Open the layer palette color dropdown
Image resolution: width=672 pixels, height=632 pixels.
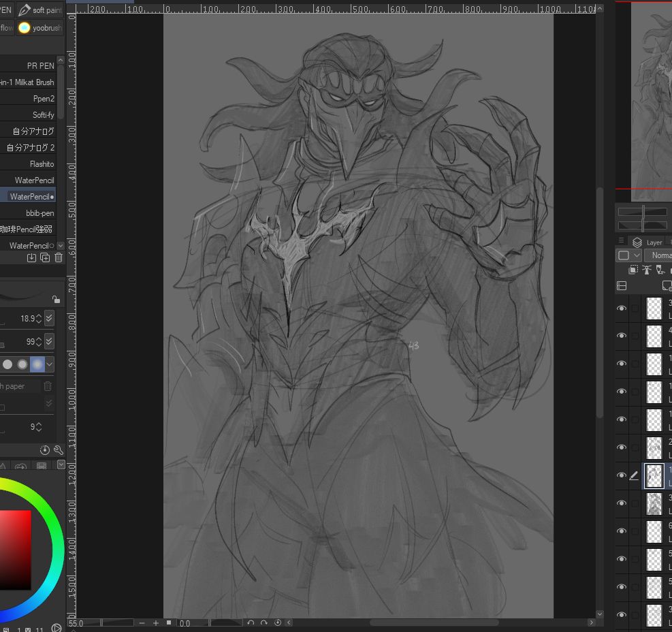pos(628,255)
